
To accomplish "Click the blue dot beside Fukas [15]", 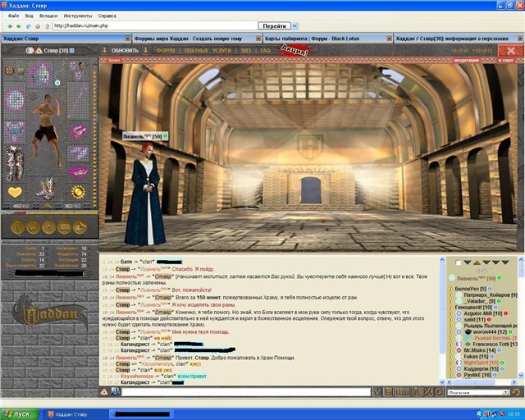I will 491,357.
